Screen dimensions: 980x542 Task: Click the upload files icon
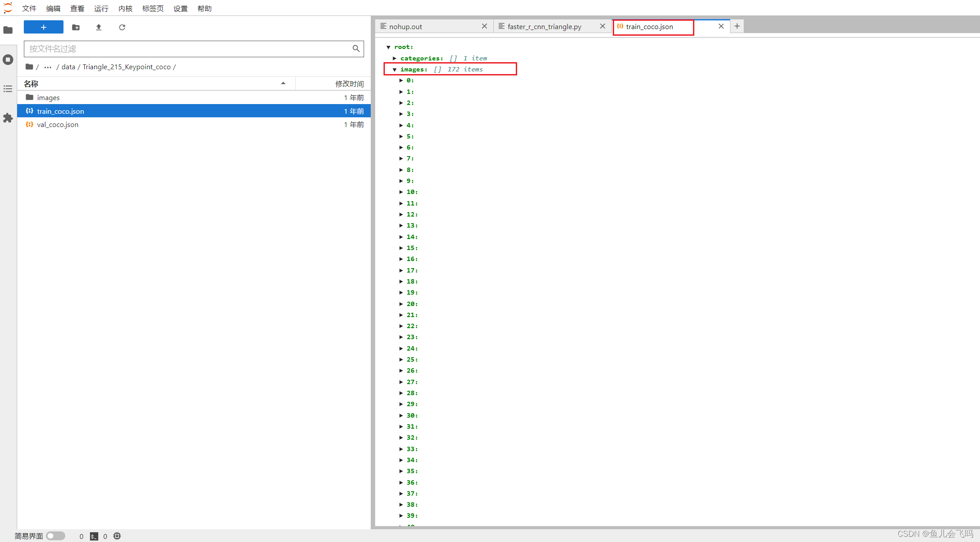tap(99, 27)
